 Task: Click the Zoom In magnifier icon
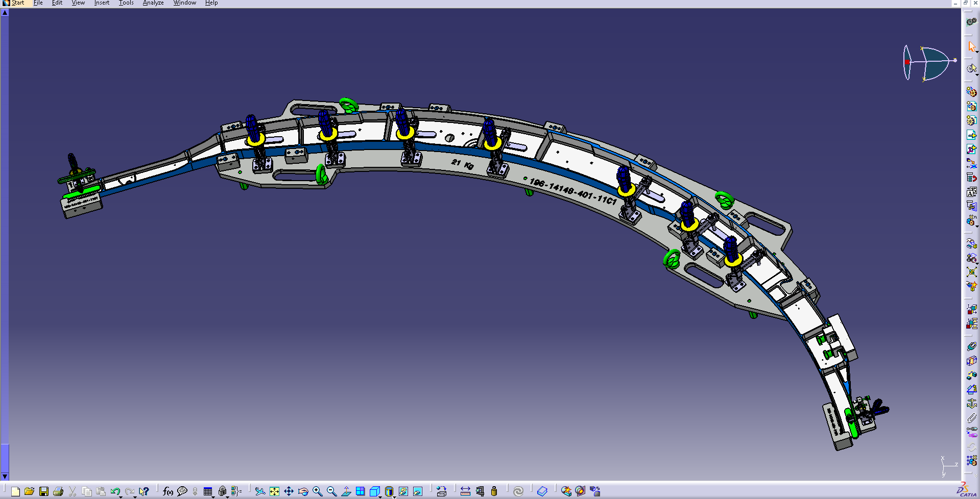pos(317,491)
